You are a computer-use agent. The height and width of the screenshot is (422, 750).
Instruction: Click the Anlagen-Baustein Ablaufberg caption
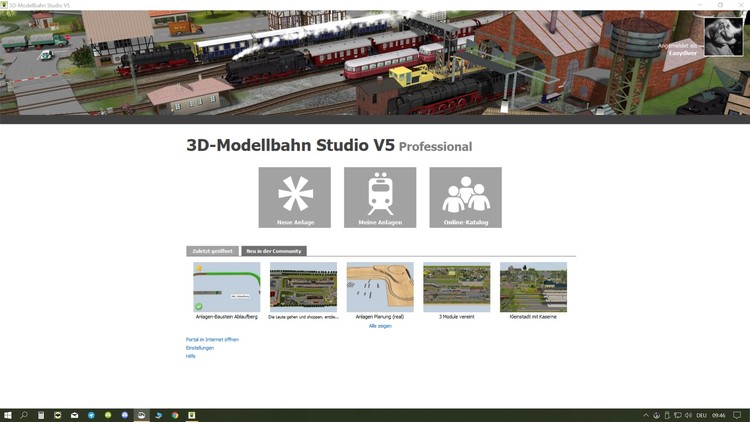click(227, 317)
